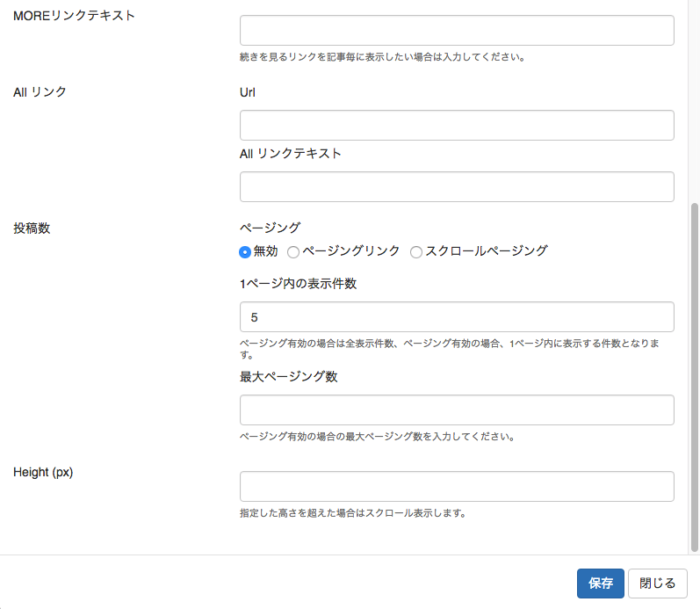700x609 pixels.
Task: Focus the Url input field
Action: [457, 125]
